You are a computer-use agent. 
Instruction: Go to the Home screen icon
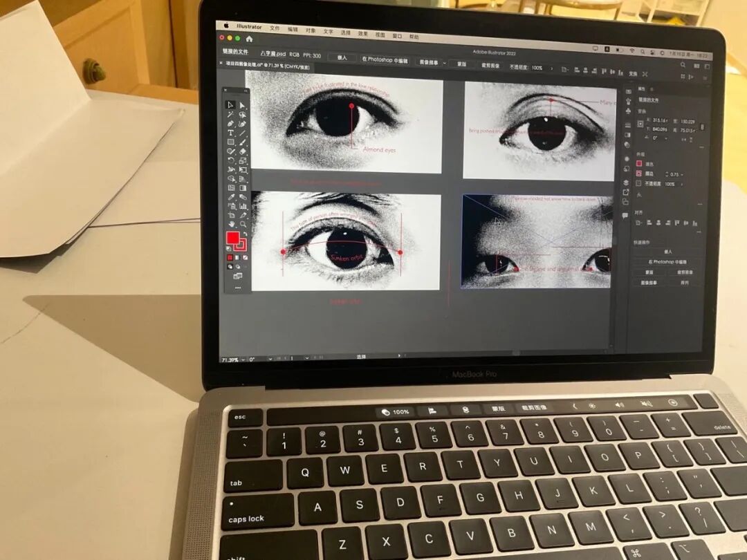click(x=249, y=39)
